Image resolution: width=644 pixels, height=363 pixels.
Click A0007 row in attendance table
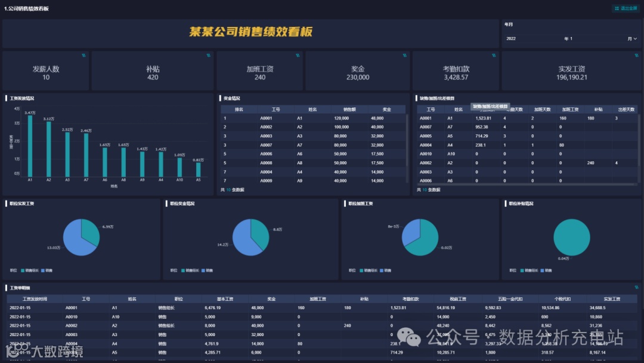527,127
